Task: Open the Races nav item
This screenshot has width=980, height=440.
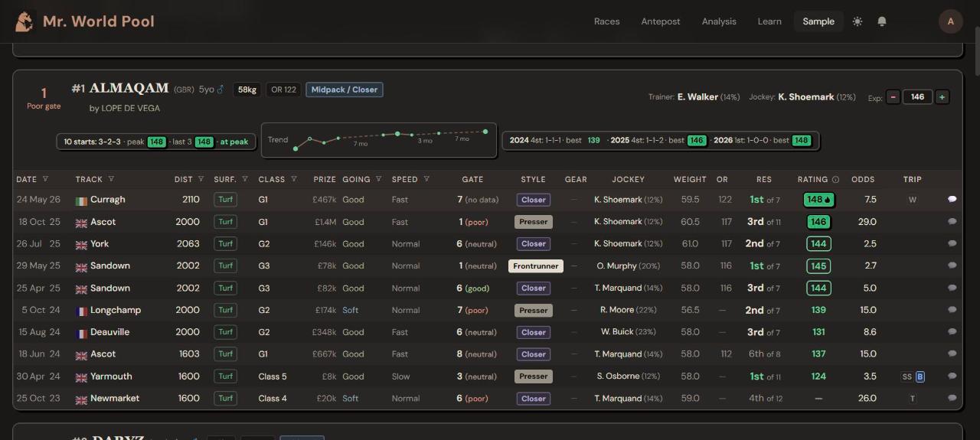Action: 606,21
